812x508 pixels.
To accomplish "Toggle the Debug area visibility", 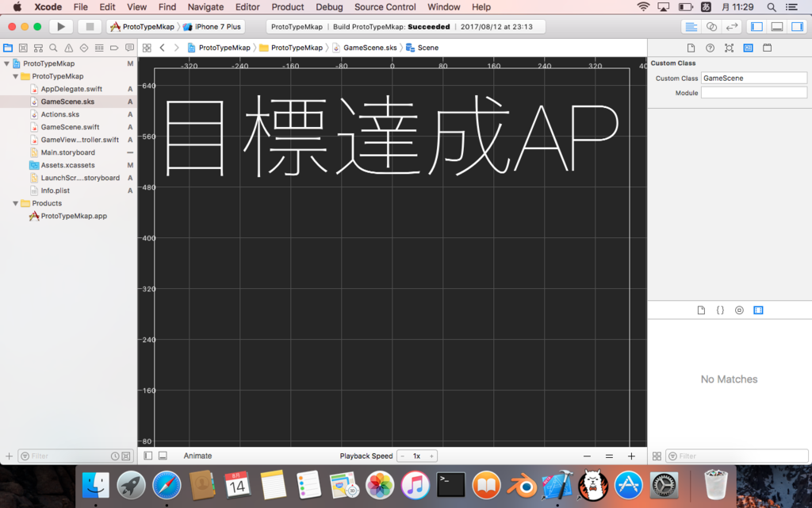I will tap(777, 26).
